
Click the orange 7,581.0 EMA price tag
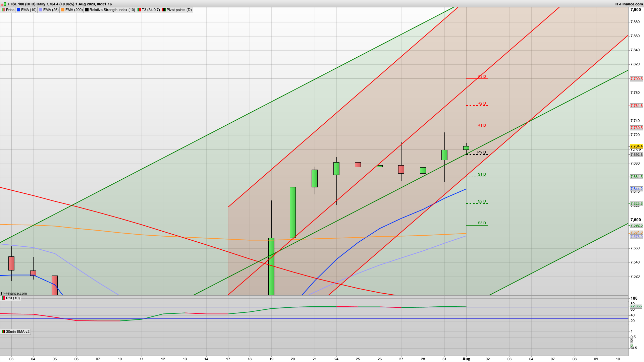pyautogui.click(x=636, y=233)
